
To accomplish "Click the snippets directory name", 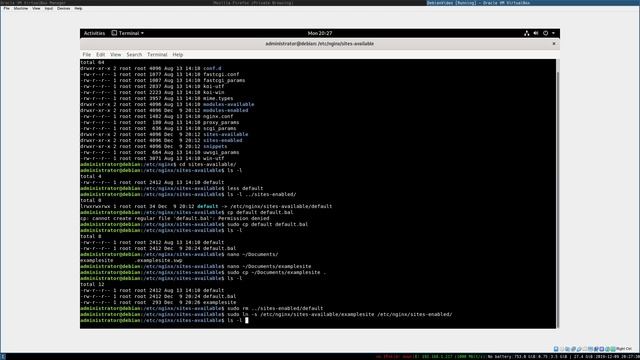I will [x=215, y=146].
